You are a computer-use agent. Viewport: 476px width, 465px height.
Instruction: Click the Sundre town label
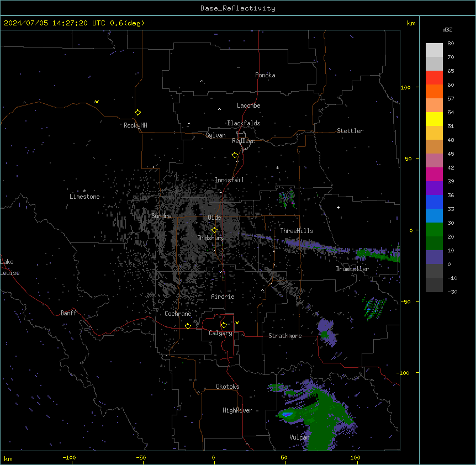161,216
